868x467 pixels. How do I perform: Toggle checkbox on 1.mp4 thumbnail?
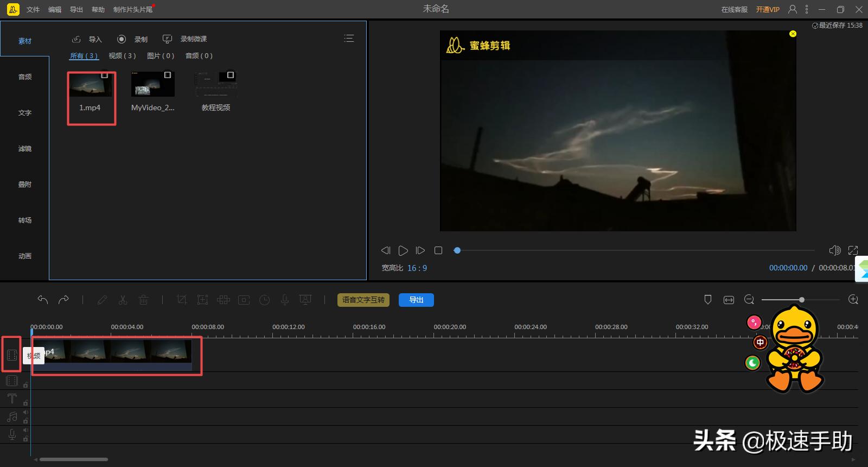pyautogui.click(x=105, y=75)
